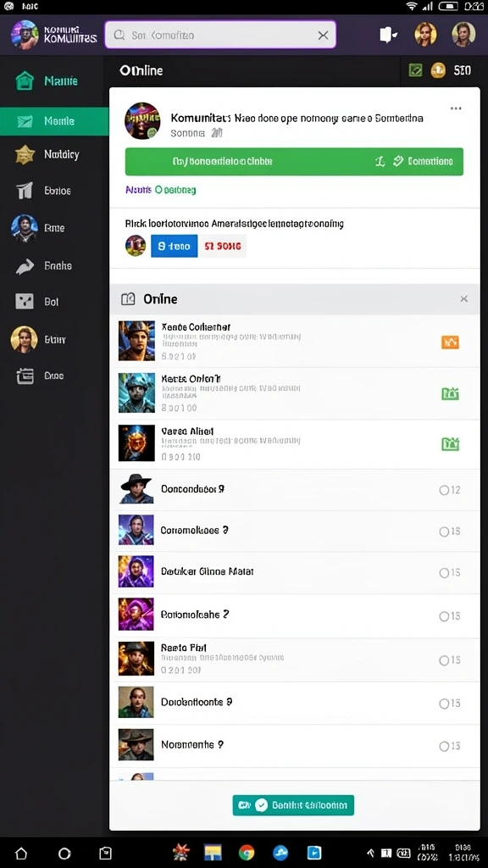Click the red-text 52 button
Viewport: 488px width, 868px height.
(x=223, y=246)
